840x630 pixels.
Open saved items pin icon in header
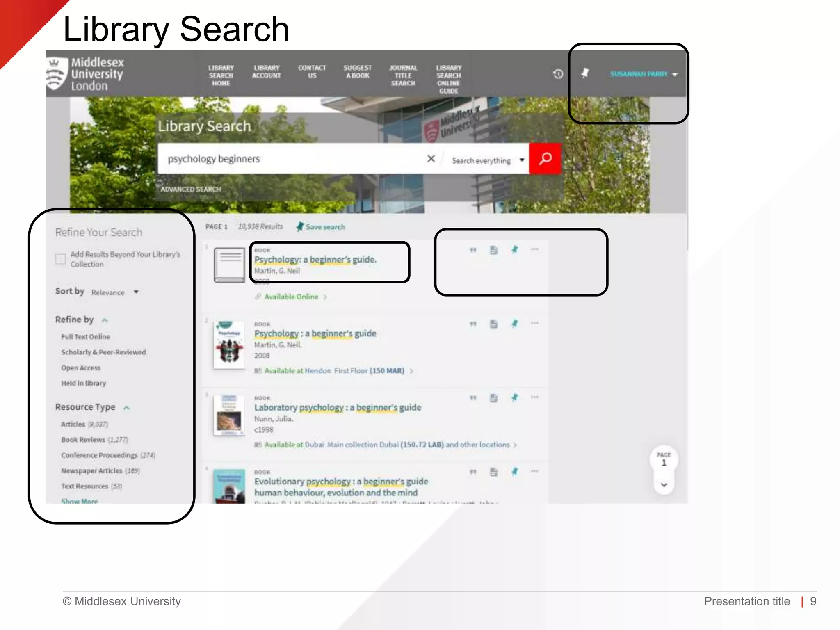(585, 73)
